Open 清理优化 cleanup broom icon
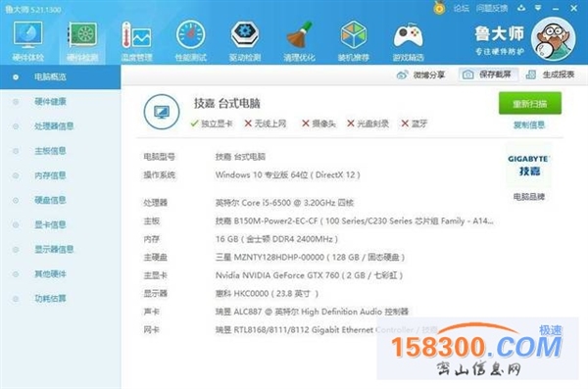The image size is (588, 389). click(x=299, y=40)
